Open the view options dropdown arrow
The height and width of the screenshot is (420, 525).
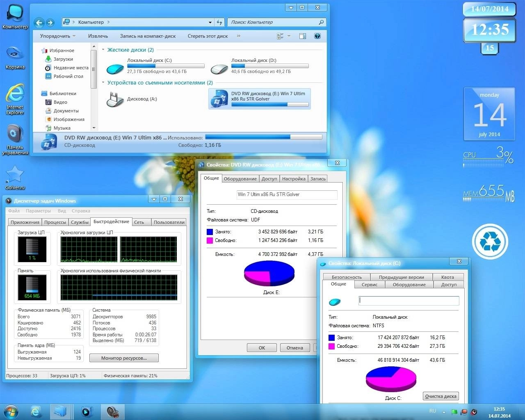289,36
